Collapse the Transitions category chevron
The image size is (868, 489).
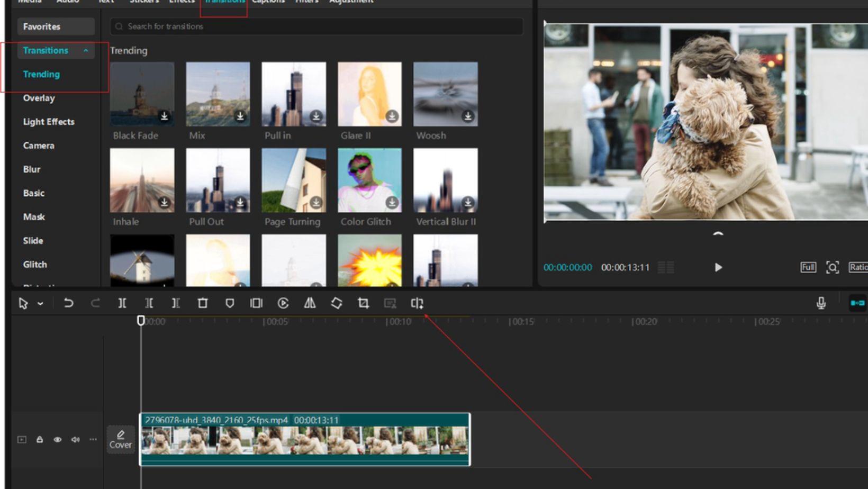(86, 50)
